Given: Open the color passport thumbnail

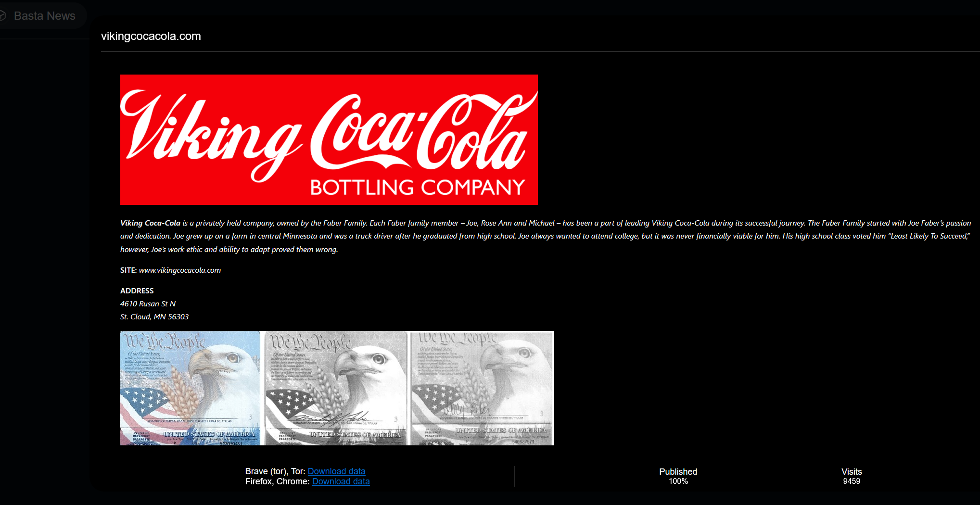Looking at the screenshot, I should pyautogui.click(x=190, y=388).
